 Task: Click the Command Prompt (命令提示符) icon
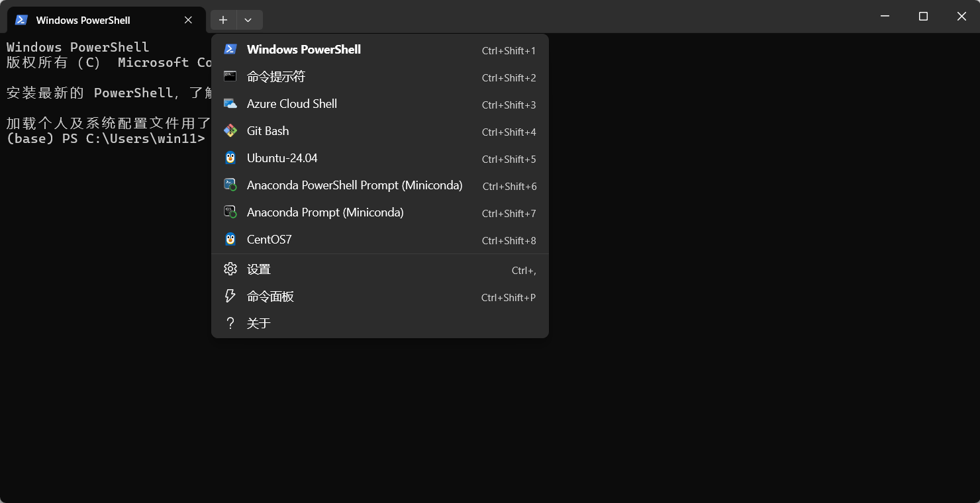pyautogui.click(x=230, y=76)
